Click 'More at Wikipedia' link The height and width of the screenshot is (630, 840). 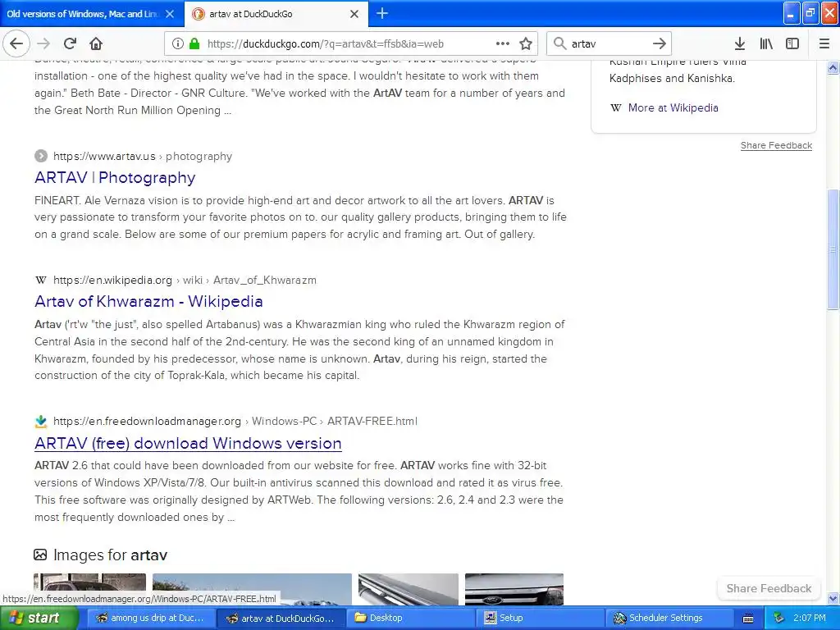673,107
